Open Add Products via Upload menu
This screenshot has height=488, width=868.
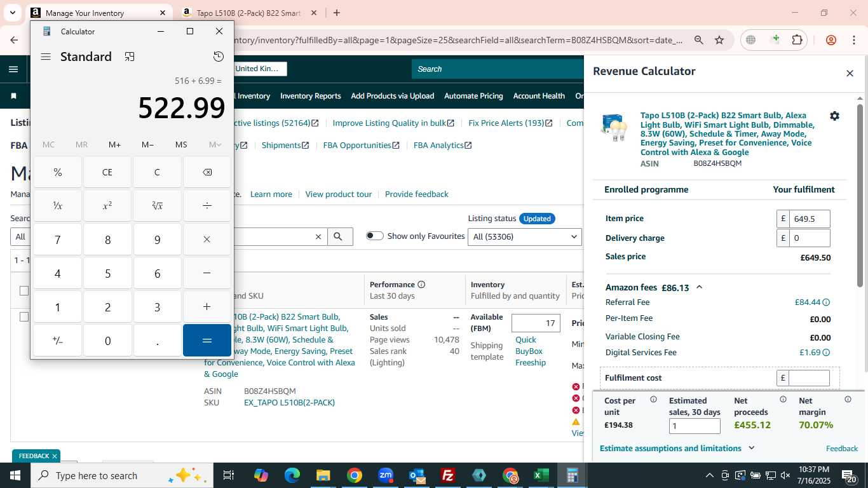392,96
